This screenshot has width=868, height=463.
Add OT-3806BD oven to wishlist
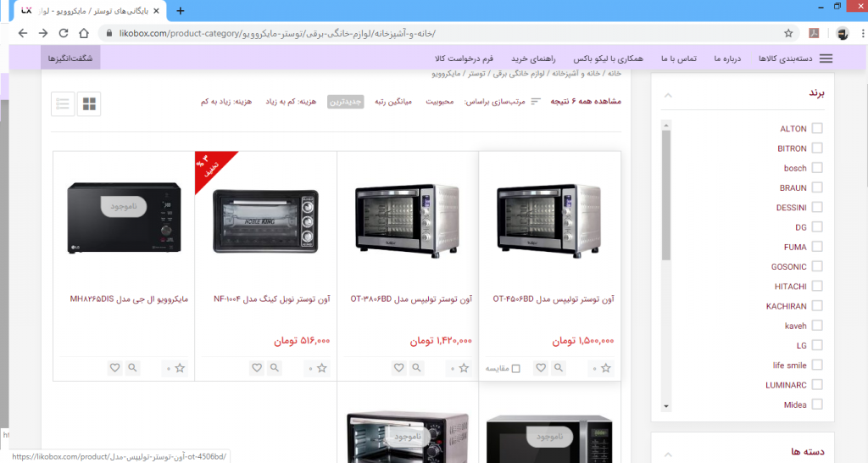399,368
